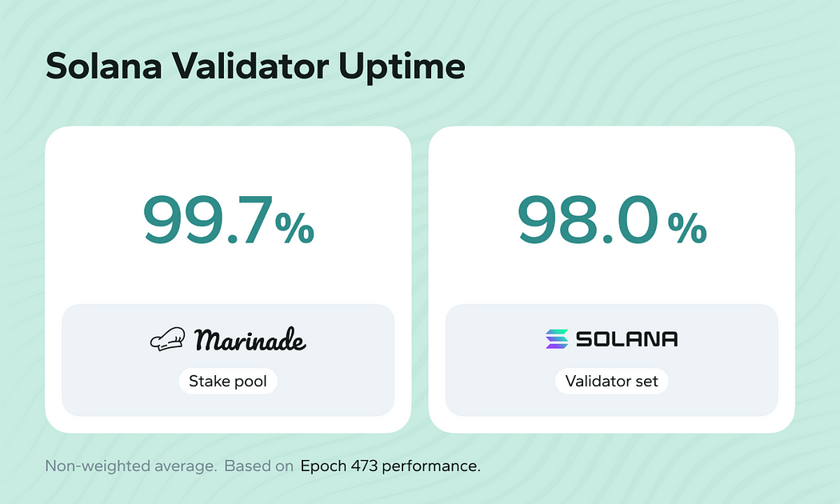The height and width of the screenshot is (504, 840).
Task: Click the Non-weighted average footnote
Action: 130,466
